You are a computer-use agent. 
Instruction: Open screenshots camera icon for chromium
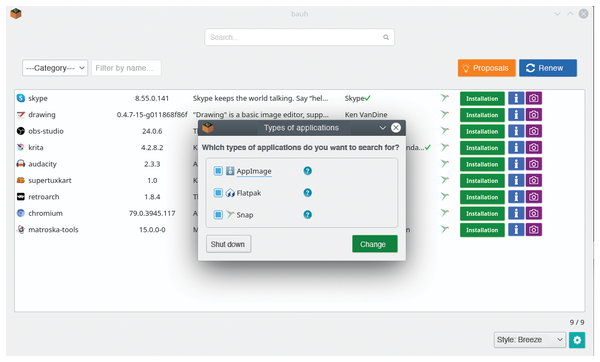point(533,214)
